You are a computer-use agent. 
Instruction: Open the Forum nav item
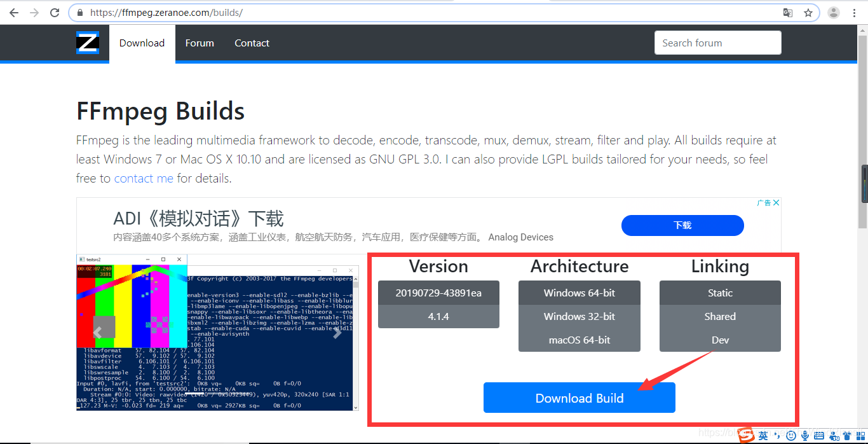200,43
